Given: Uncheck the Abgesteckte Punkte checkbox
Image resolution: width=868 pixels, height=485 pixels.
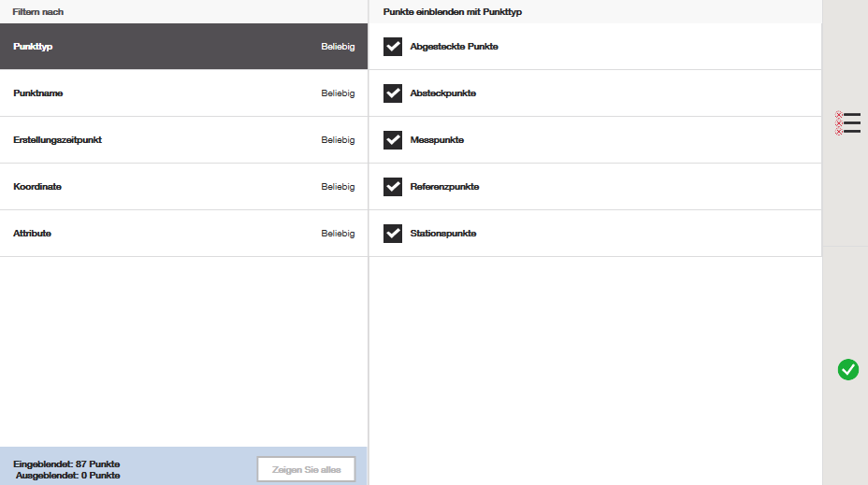Looking at the screenshot, I should tap(393, 47).
